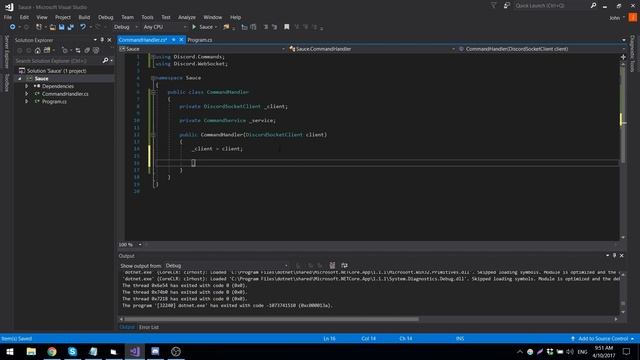Viewport: 640px width, 360px height.
Task: Click the Properties icon in Solution Explorer toolbar
Action: (x=96, y=50)
